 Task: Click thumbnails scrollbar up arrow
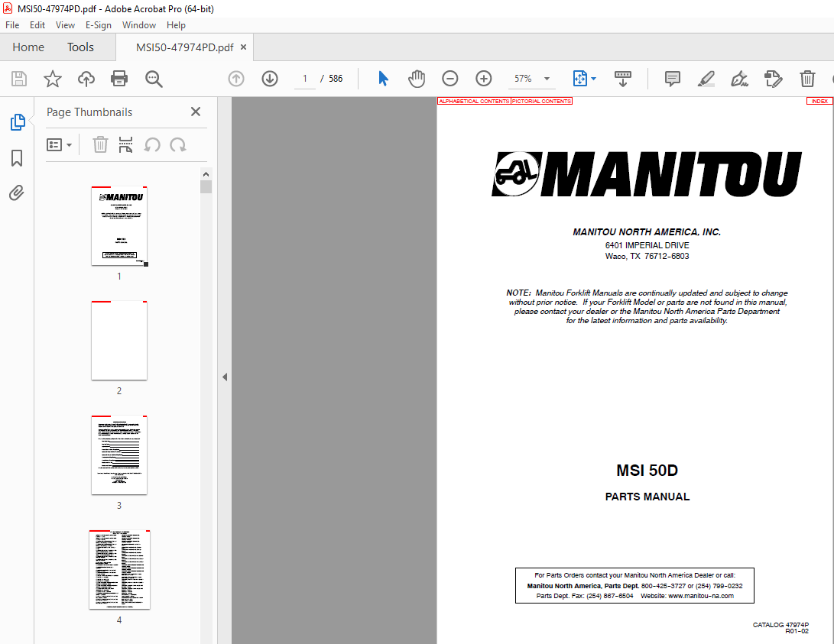[x=206, y=173]
